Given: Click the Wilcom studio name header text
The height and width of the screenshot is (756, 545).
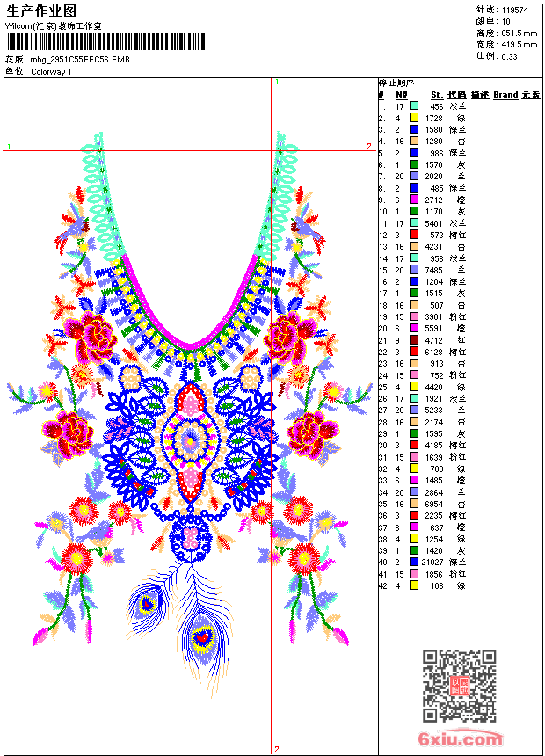Looking at the screenshot, I should coord(53,26).
